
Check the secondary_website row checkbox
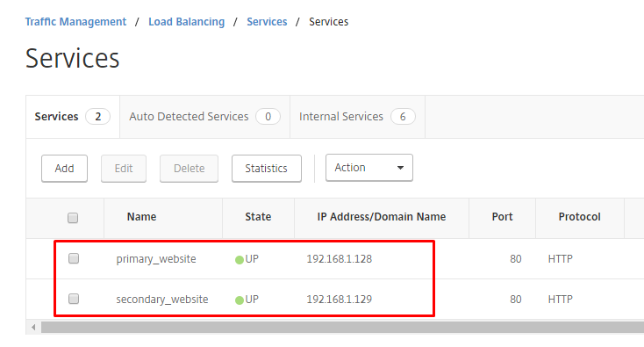pyautogui.click(x=74, y=299)
